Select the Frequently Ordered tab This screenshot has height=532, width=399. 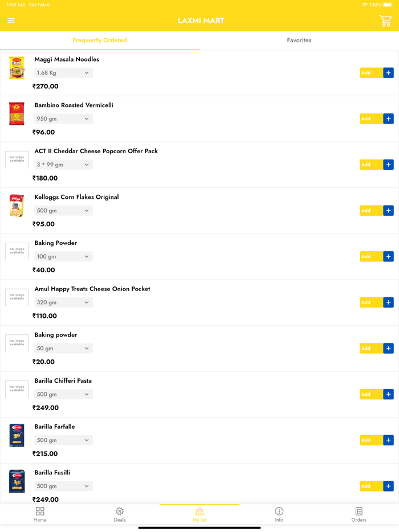coord(100,40)
